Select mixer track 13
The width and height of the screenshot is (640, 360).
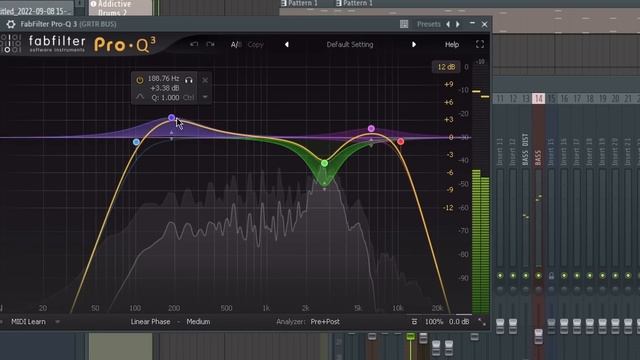pyautogui.click(x=526, y=98)
